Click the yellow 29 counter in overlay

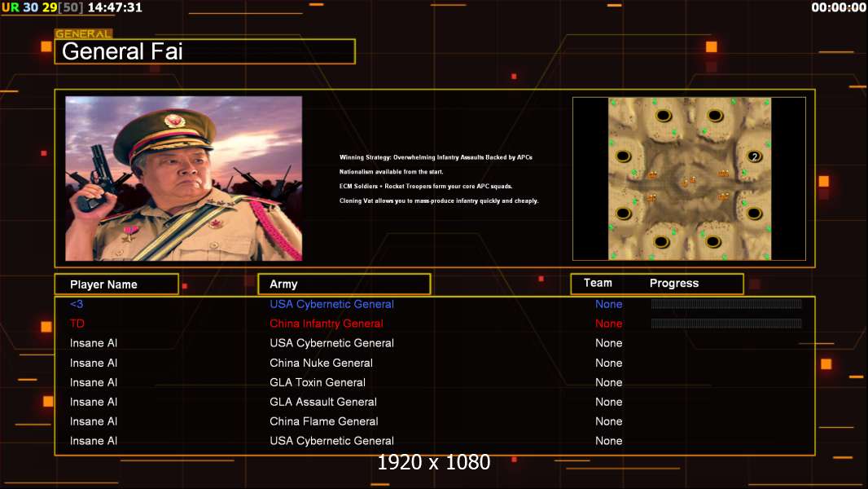50,8
